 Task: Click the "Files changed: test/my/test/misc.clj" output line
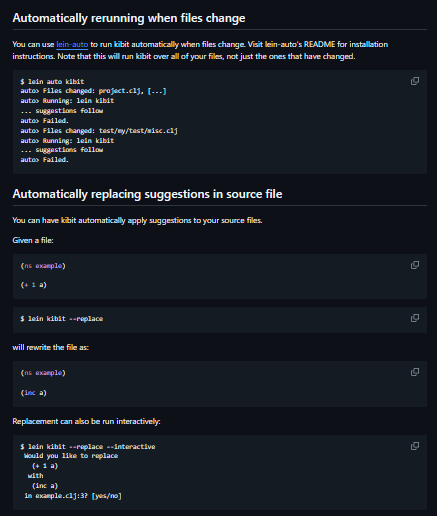point(99,131)
